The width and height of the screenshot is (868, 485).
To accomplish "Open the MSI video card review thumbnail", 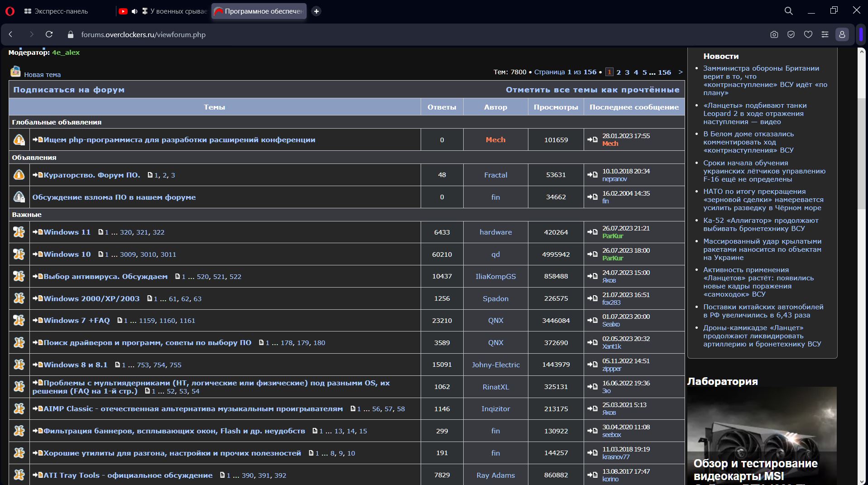I will (762, 435).
